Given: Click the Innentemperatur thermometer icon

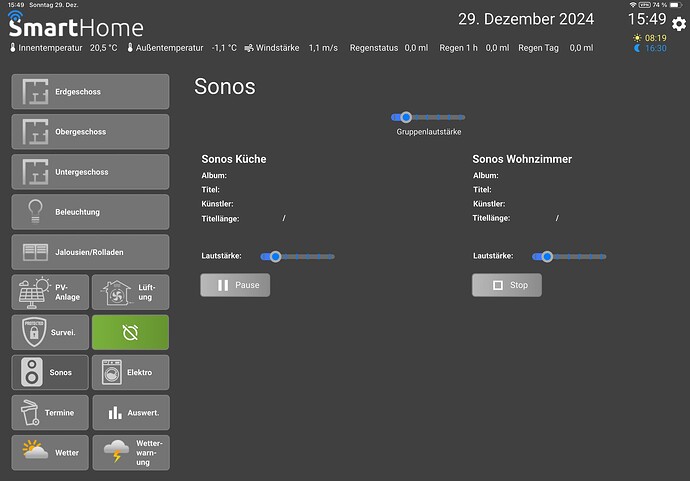Looking at the screenshot, I should point(13,48).
